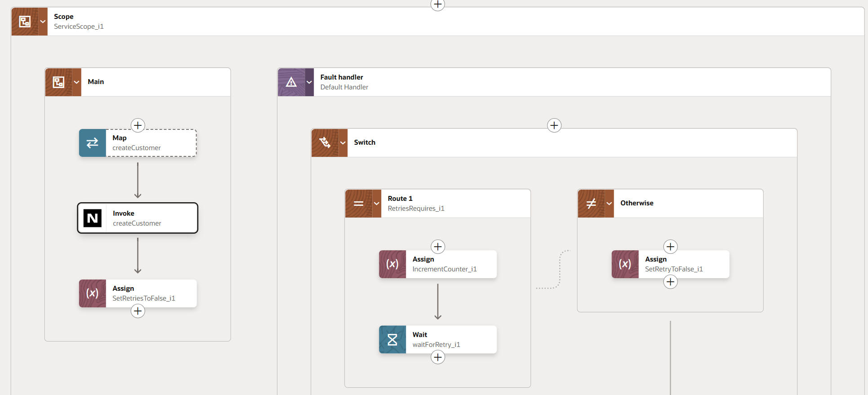Click the SetRetriesToFalse_i1 assign variable icon

tap(92, 293)
